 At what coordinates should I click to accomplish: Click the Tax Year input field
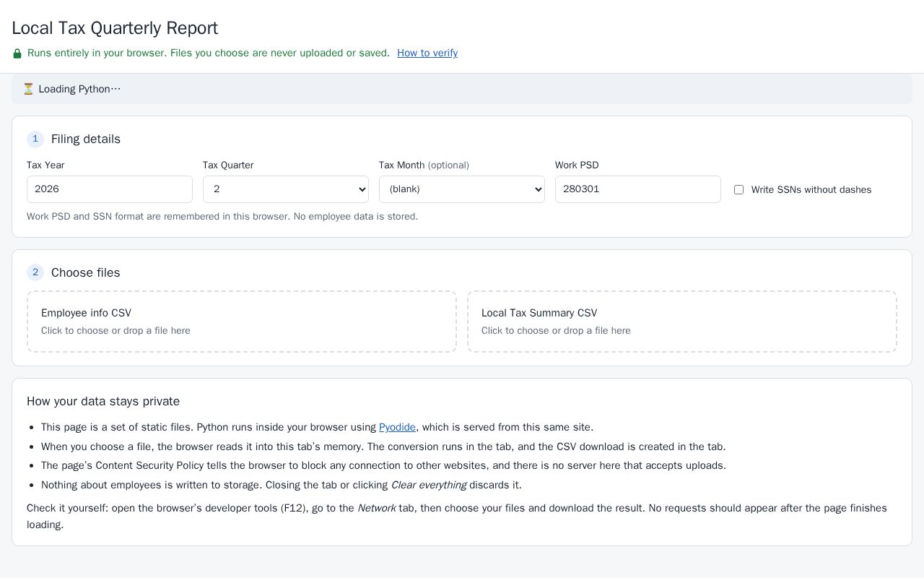pos(110,189)
